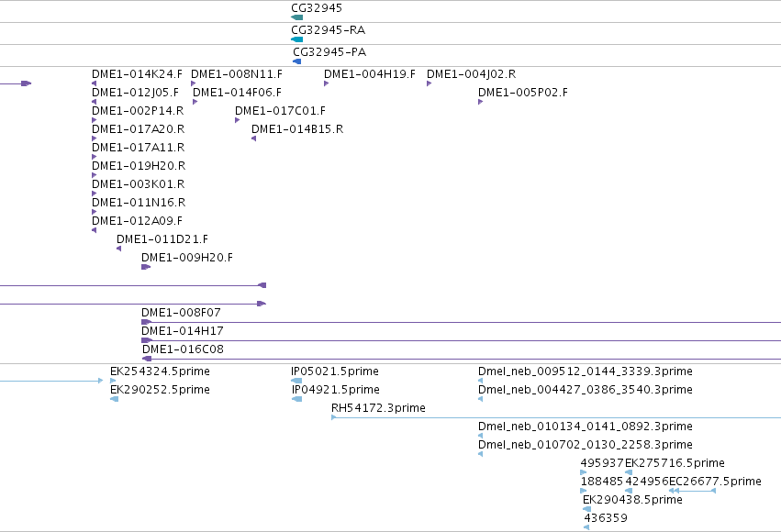Click the DME1-005P02.F label

click(523, 93)
